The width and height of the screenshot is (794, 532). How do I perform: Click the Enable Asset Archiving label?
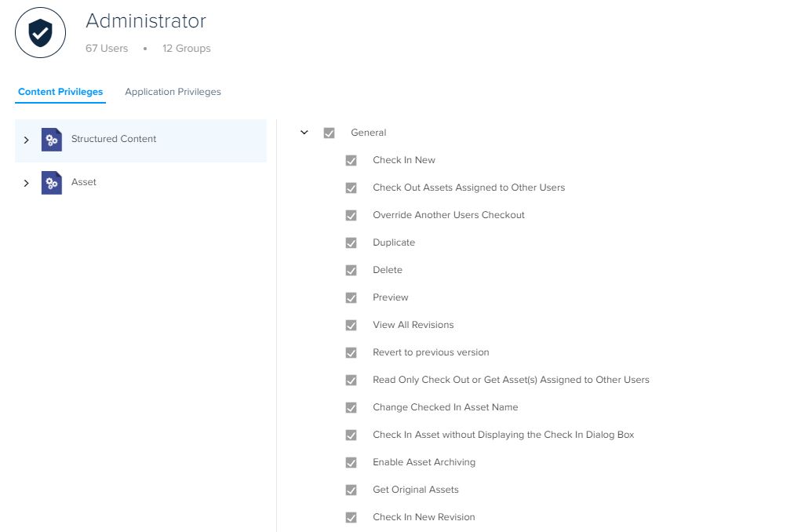click(424, 462)
